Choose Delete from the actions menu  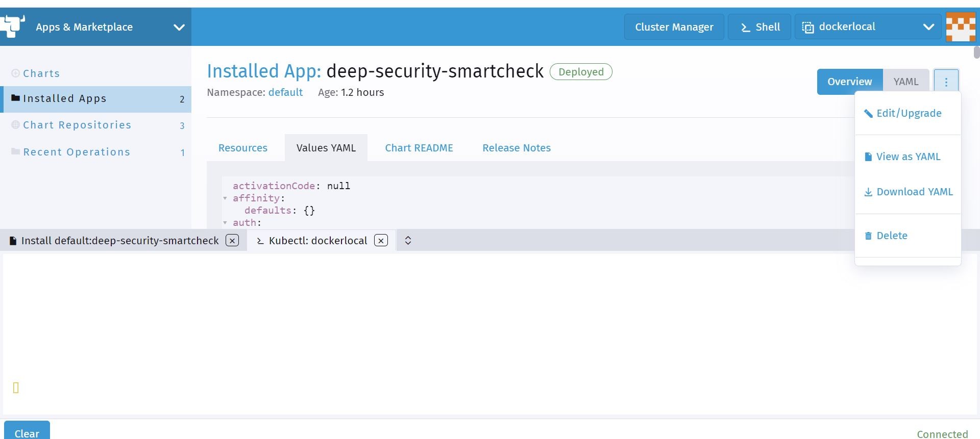(908, 236)
